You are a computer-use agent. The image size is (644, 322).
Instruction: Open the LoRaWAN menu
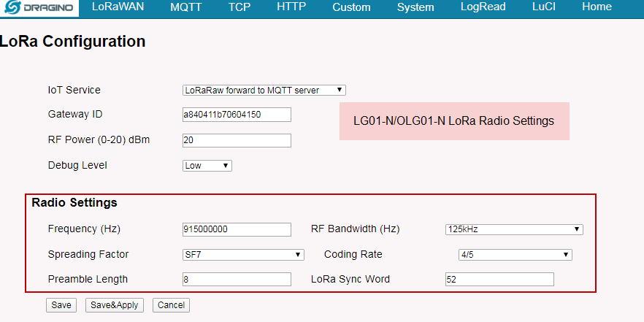118,7
